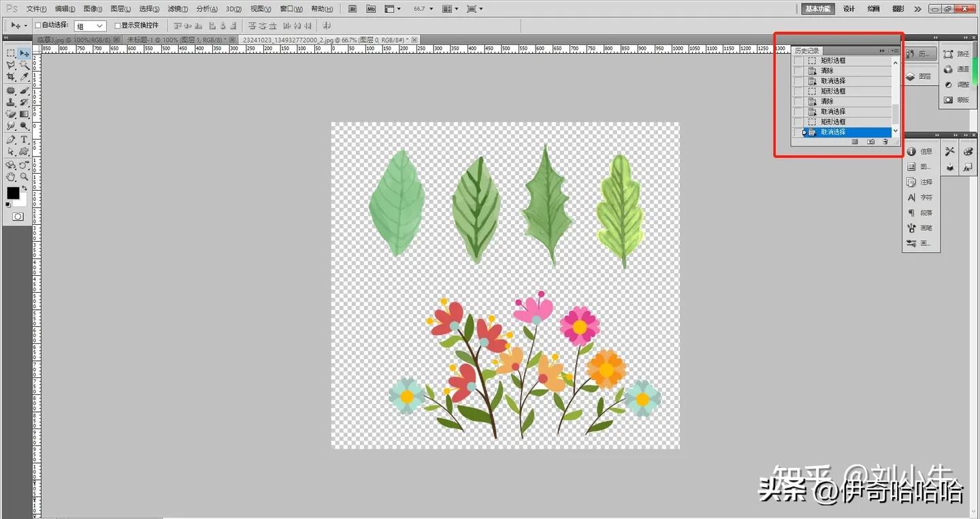Click the delete state trash icon in History panel
980x519 pixels.
(885, 142)
